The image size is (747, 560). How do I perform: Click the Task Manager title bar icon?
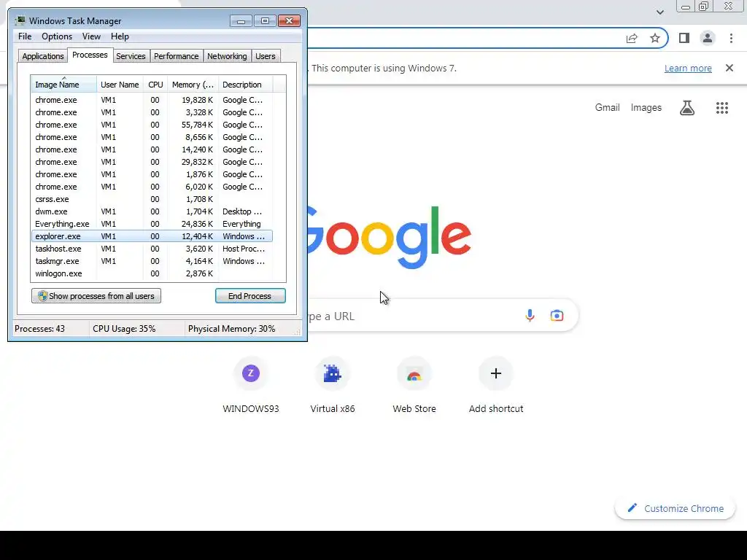pyautogui.click(x=20, y=21)
